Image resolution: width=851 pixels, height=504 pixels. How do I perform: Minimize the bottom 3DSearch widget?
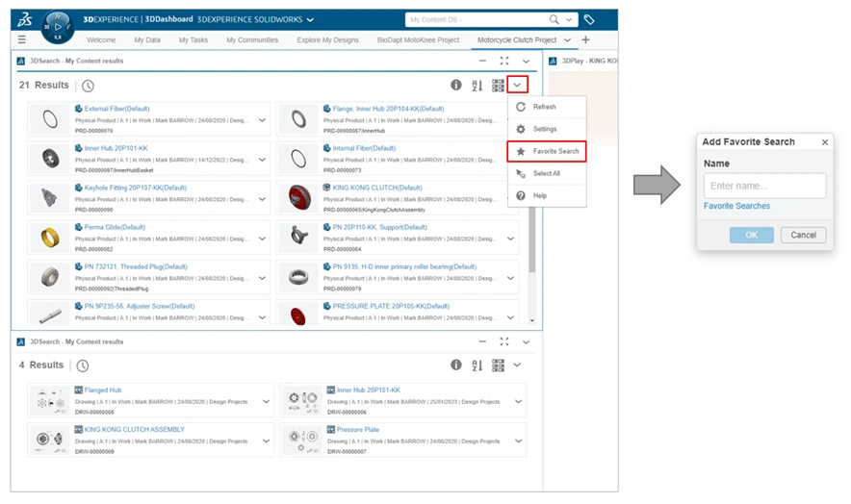pos(482,341)
